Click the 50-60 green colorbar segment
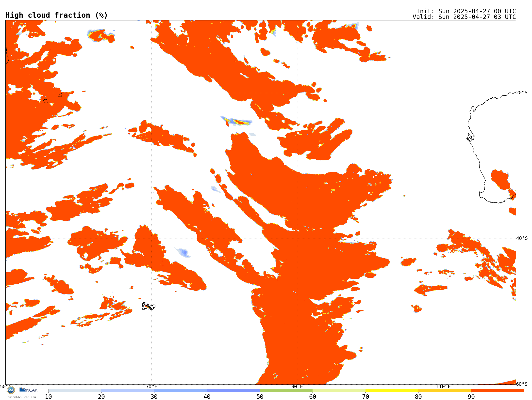The width and height of the screenshot is (532, 400). point(286,391)
